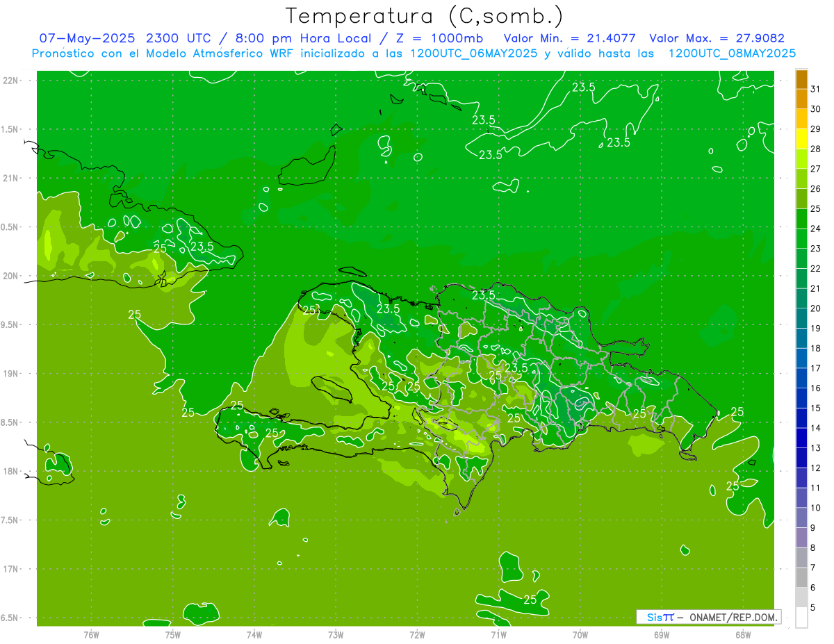Click the "72W" longitude axis label
The height and width of the screenshot is (644, 834).
tap(418, 634)
